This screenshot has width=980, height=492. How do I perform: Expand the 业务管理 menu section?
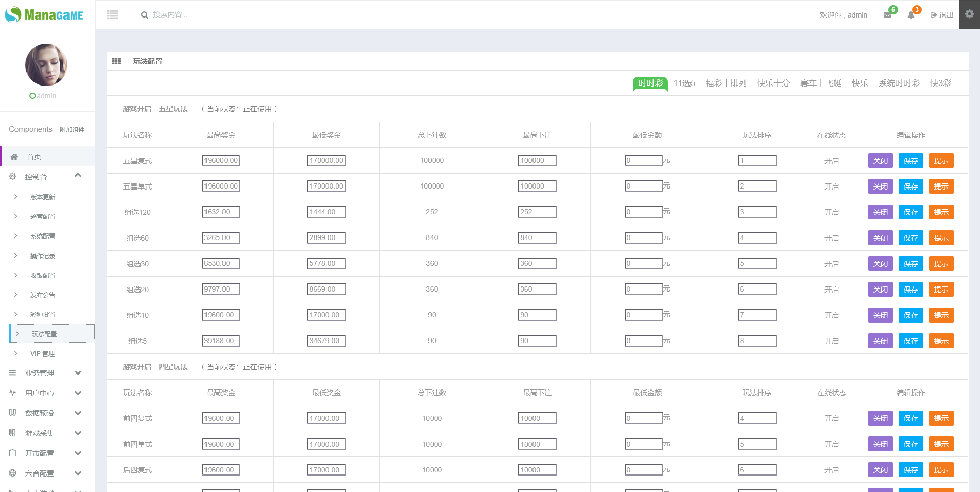78,373
